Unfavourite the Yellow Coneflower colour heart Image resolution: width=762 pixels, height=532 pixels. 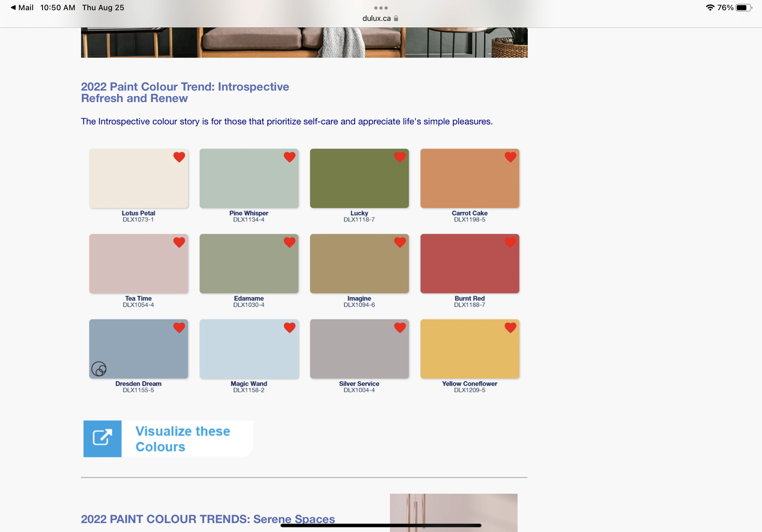(510, 328)
